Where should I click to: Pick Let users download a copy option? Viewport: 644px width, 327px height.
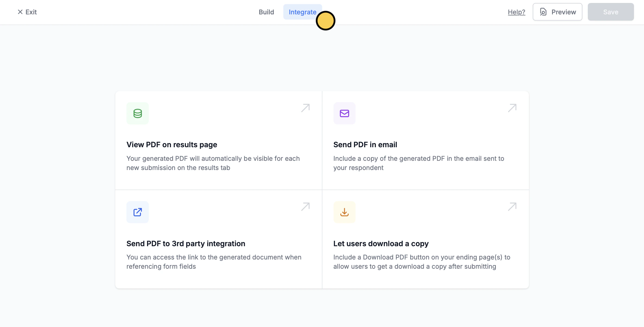(x=381, y=243)
